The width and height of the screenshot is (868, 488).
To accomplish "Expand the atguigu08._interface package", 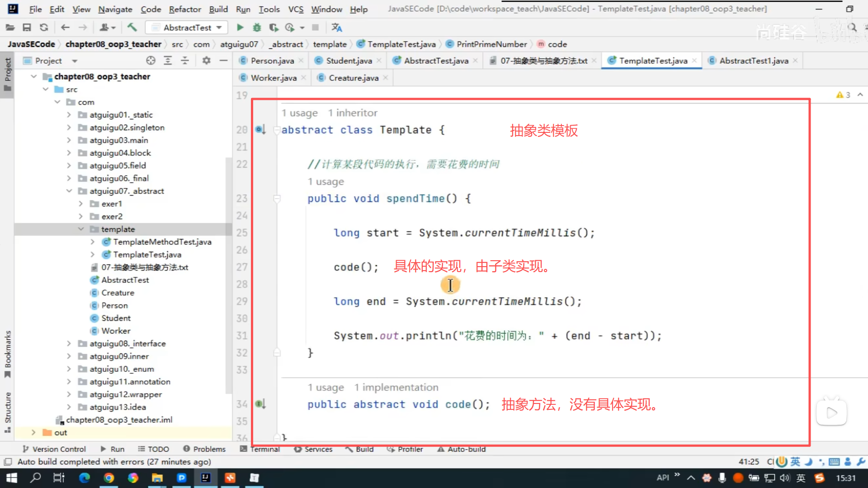I will [69, 343].
